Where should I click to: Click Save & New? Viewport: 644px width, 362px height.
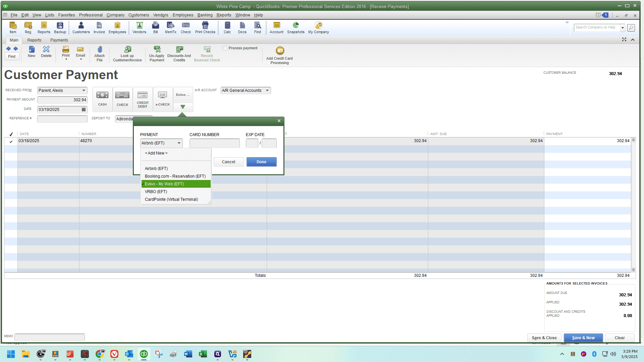click(x=584, y=338)
